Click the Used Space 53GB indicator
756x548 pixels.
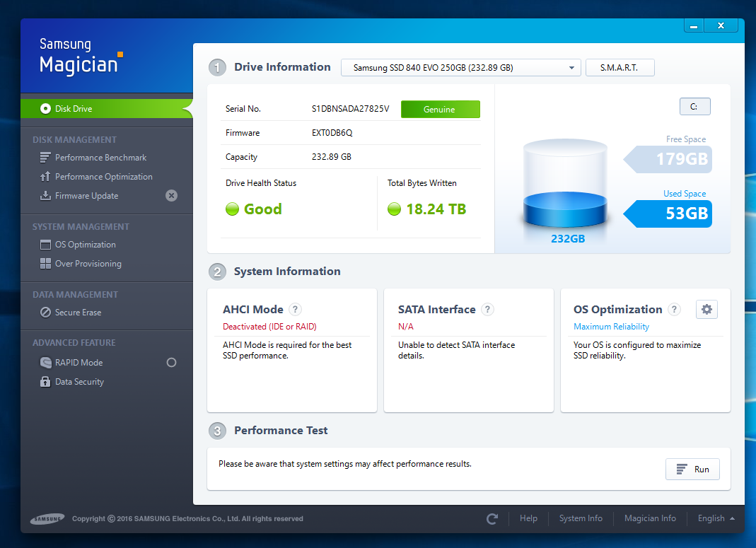click(x=668, y=214)
